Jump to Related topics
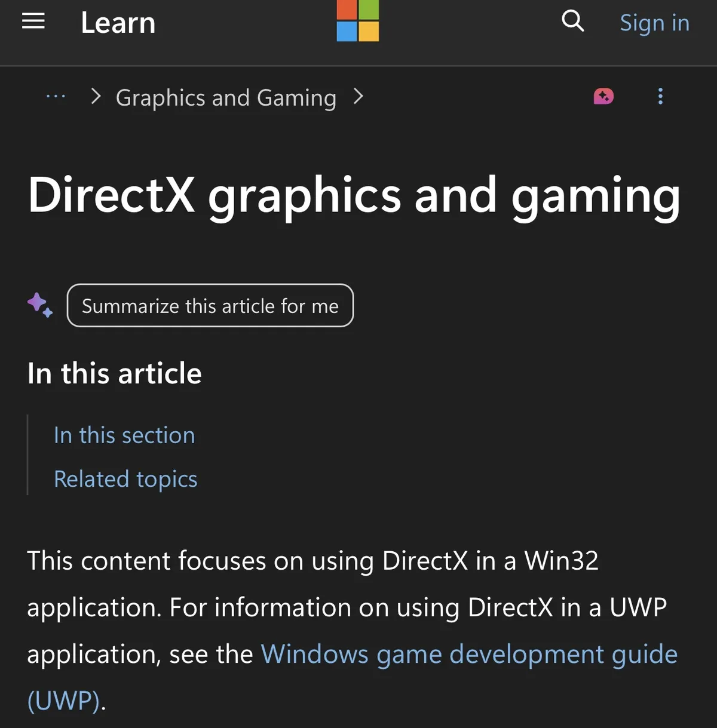This screenshot has width=717, height=728. [125, 479]
